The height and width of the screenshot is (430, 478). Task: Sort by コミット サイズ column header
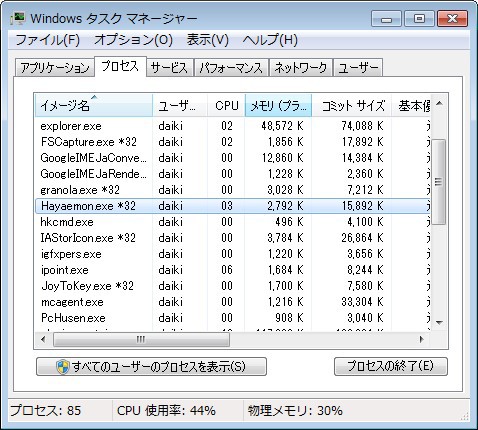tap(352, 105)
